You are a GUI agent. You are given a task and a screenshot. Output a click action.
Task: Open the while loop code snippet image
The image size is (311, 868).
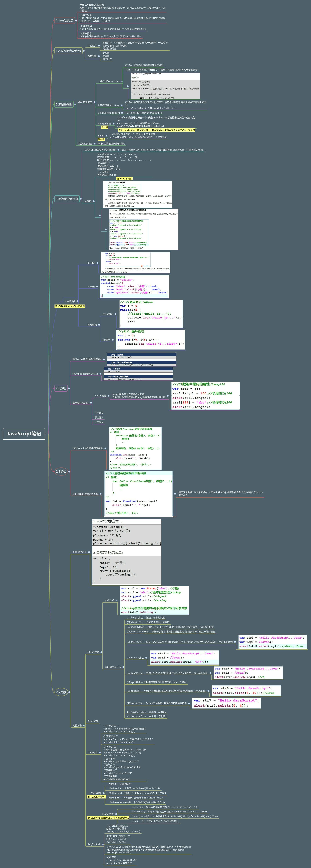point(151,314)
